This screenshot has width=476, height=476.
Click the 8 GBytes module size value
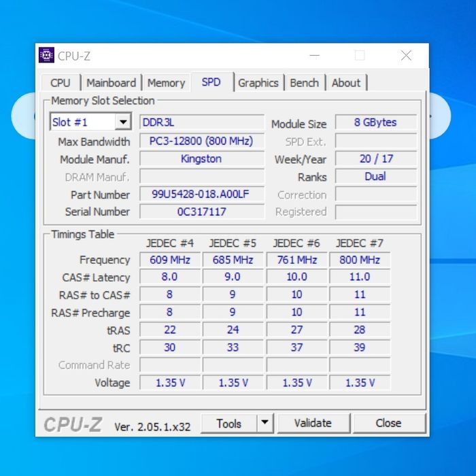click(376, 122)
